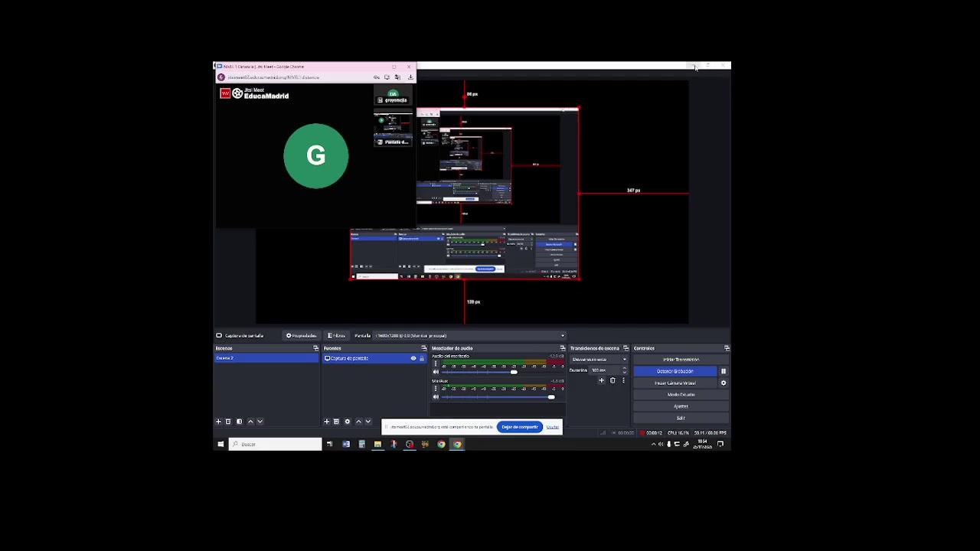Open Task View in the taskbar
This screenshot has width=980, height=551.
coord(329,444)
